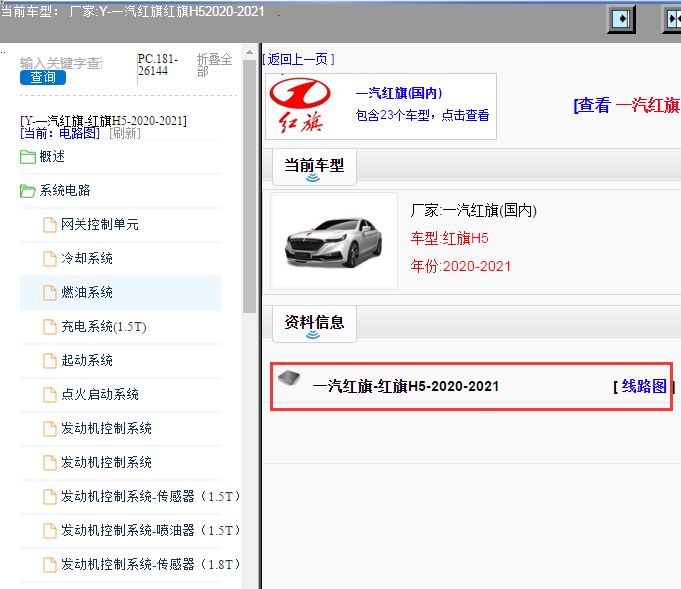681x589 pixels.
Task: Click the gray chip icon beside 一汽红旗-红旗H5-2020-2021
Action: [x=289, y=378]
